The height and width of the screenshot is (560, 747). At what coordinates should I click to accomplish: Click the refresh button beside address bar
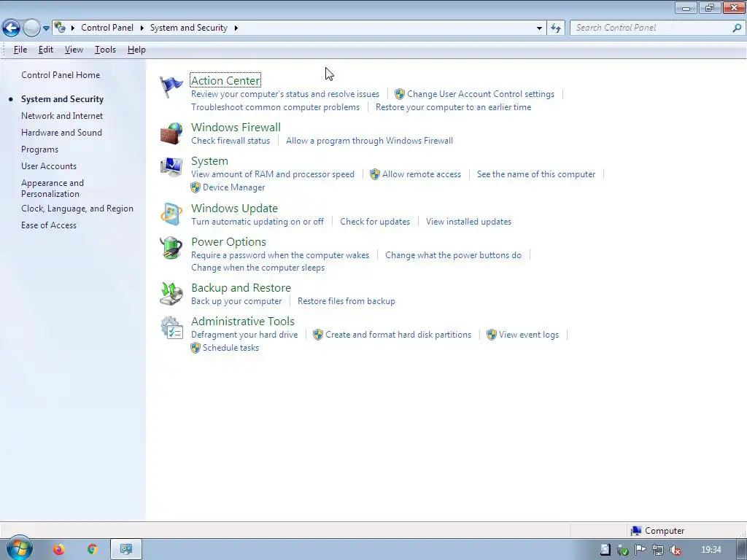coord(556,28)
